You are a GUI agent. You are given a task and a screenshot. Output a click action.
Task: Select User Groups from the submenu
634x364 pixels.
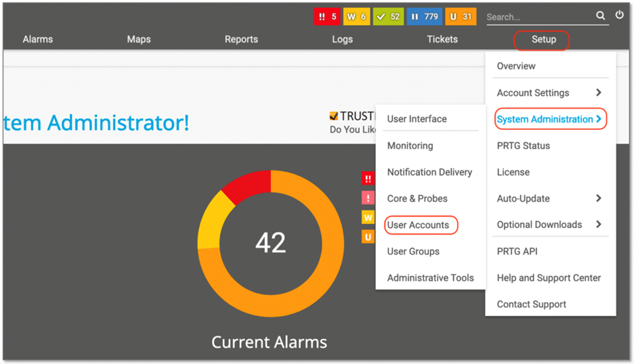coord(413,251)
